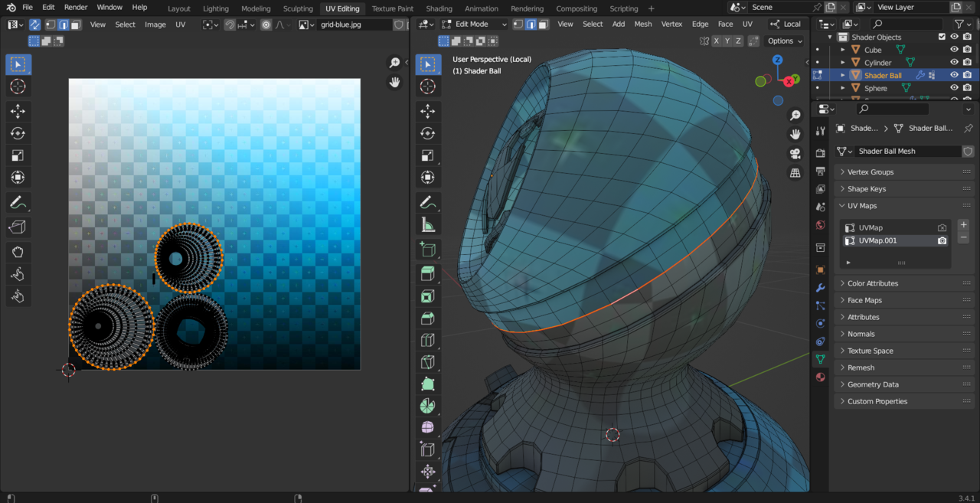Select the Annotate tool in UV editor
980x503 pixels.
[x=18, y=203]
